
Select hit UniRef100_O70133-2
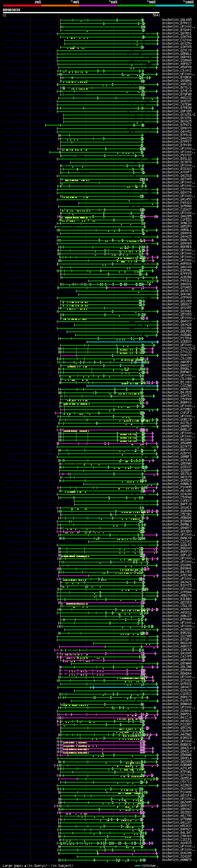click(x=179, y=349)
